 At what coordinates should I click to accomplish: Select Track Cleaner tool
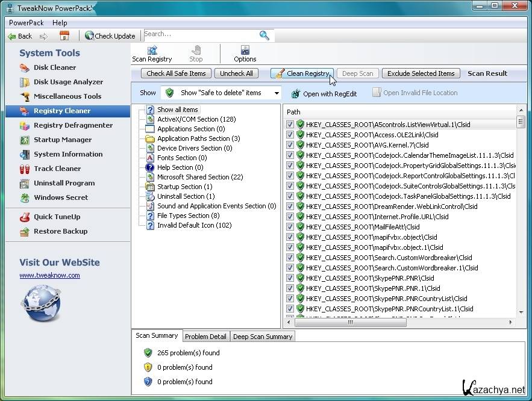tap(57, 169)
